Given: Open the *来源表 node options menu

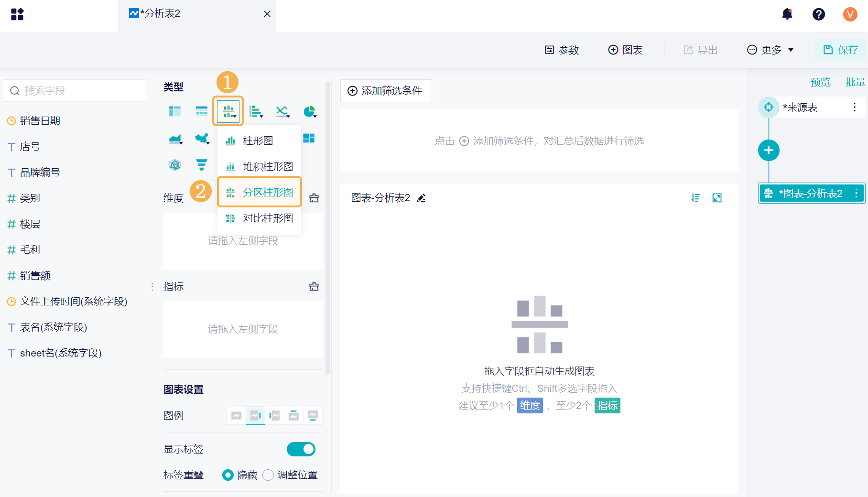Looking at the screenshot, I should (855, 107).
